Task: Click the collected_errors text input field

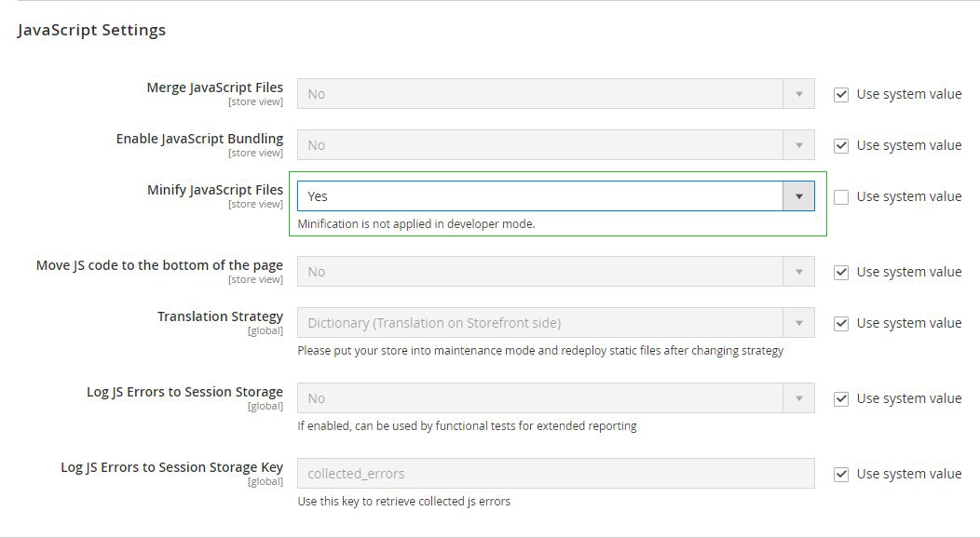Action: 555,474
